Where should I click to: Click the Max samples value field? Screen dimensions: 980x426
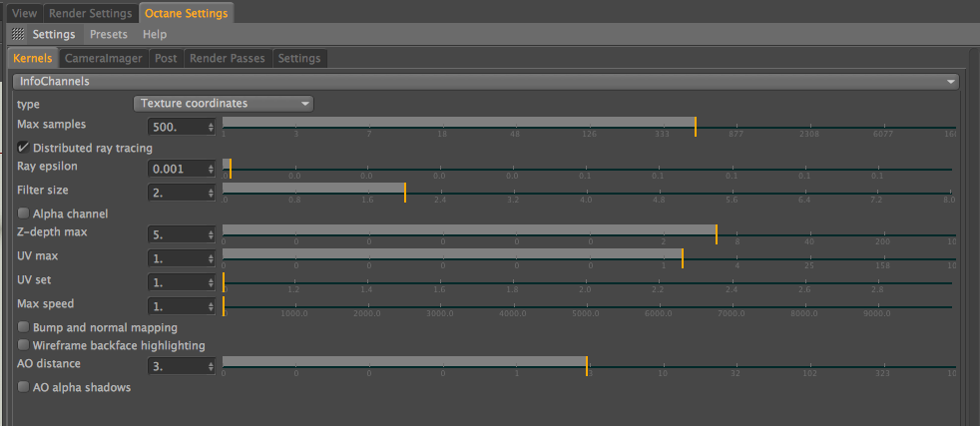click(177, 127)
